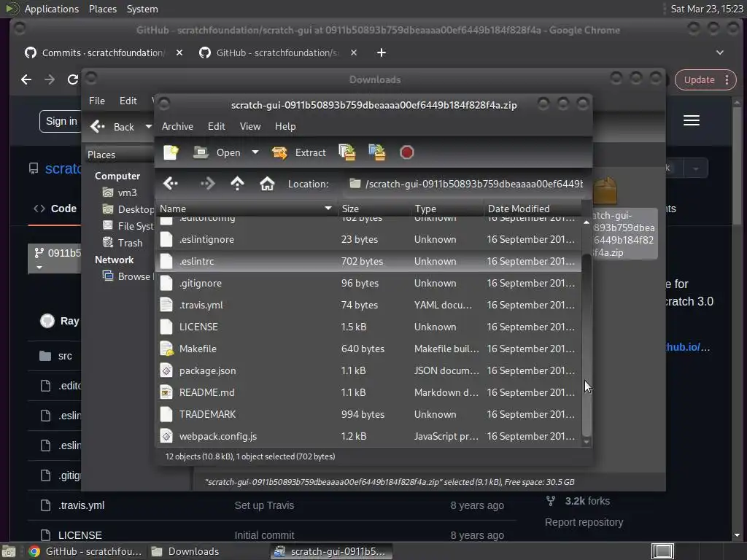Expand Back history dropdown in Downloads window
Image resolution: width=747 pixels, height=560 pixels.
tap(148, 127)
